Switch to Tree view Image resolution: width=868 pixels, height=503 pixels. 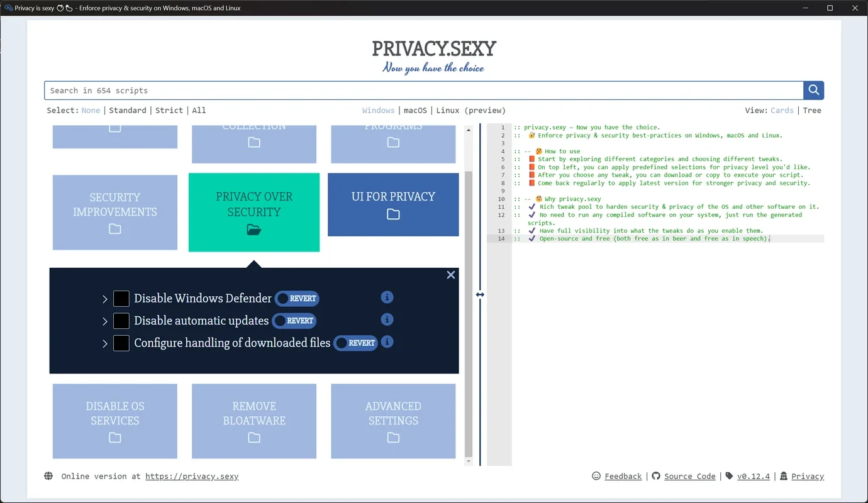click(812, 110)
